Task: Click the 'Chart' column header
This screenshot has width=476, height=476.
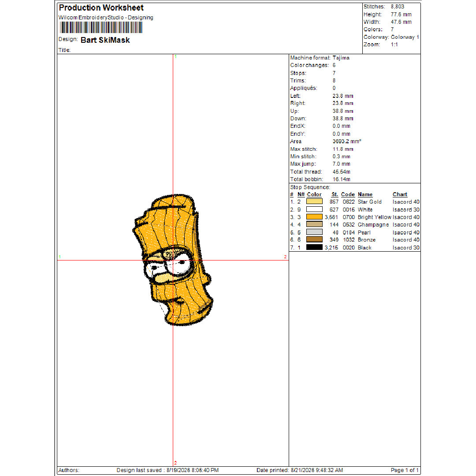Action: pos(400,194)
